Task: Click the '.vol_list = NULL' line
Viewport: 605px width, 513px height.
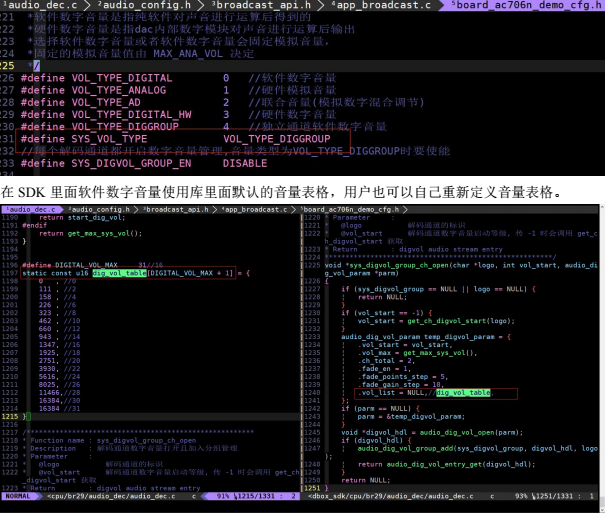Action: pyautogui.click(x=426, y=393)
